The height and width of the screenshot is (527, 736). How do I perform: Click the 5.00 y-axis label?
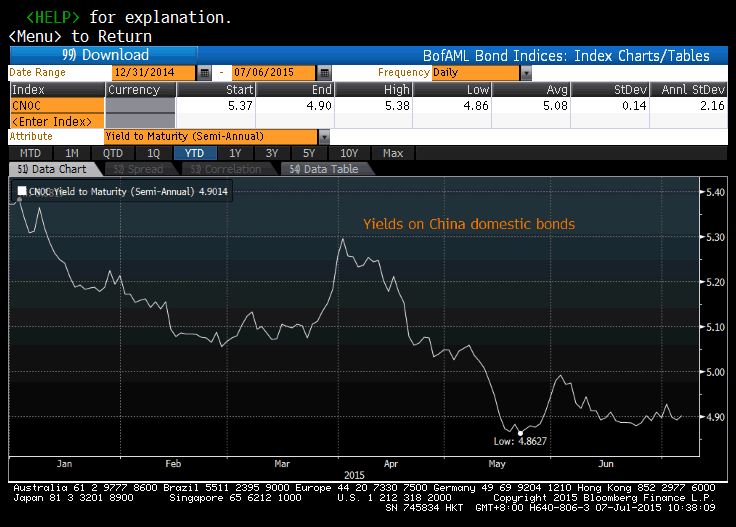coord(715,372)
